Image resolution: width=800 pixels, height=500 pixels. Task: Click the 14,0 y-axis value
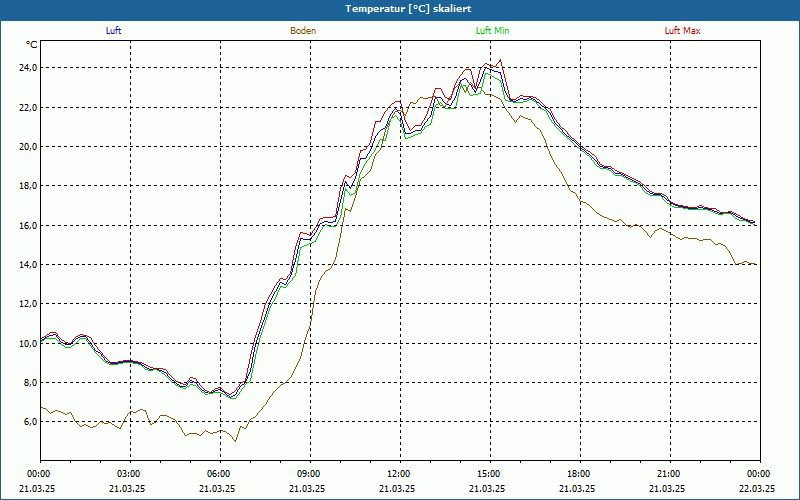(x=28, y=265)
